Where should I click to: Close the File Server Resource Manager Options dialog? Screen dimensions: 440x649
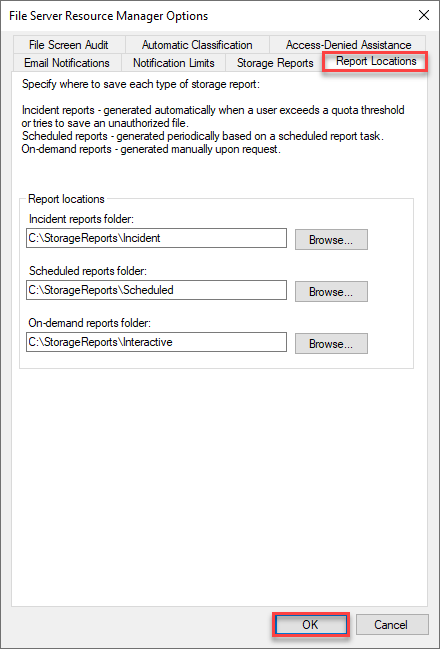[423, 16]
